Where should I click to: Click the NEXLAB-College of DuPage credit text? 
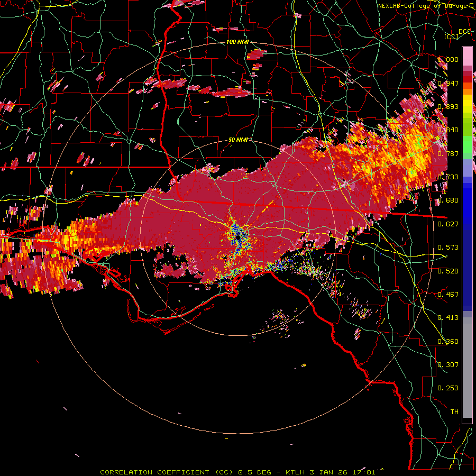point(426,6)
